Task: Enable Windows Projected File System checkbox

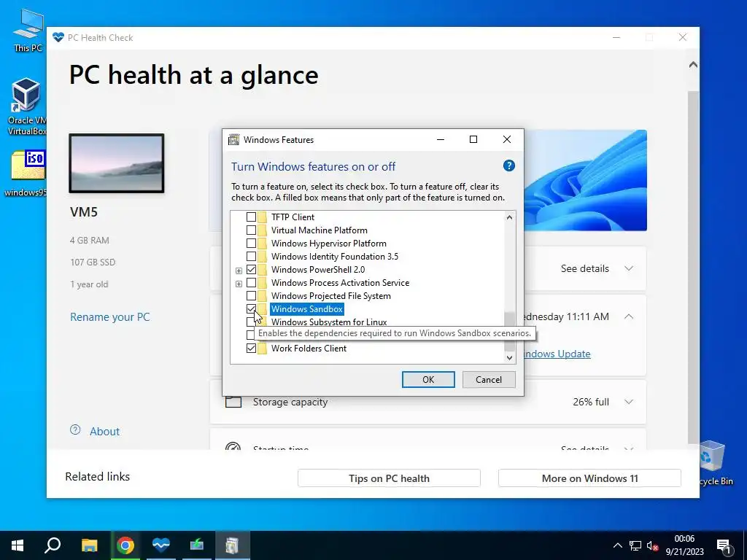Action: tap(251, 296)
